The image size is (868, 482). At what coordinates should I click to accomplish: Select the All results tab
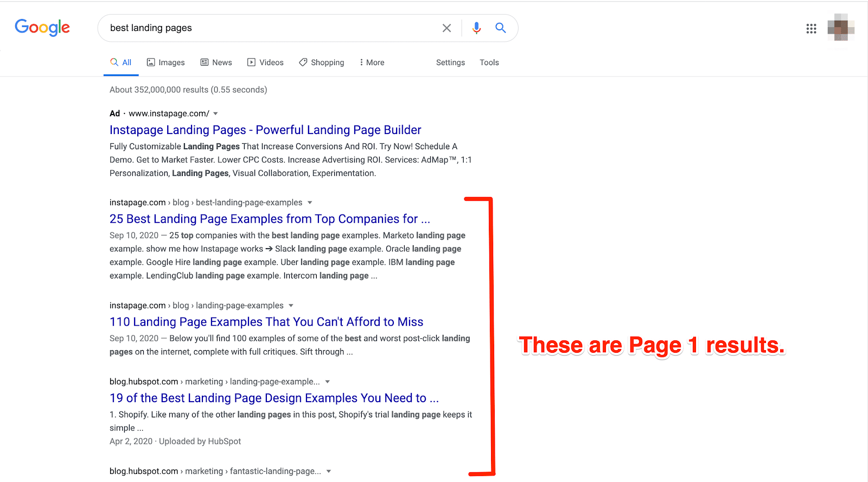(121, 62)
